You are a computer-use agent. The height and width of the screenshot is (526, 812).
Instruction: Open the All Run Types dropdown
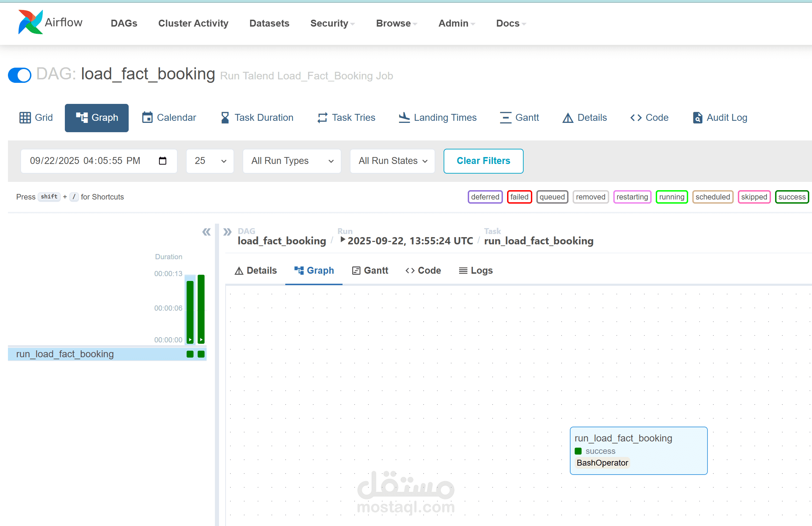point(292,161)
